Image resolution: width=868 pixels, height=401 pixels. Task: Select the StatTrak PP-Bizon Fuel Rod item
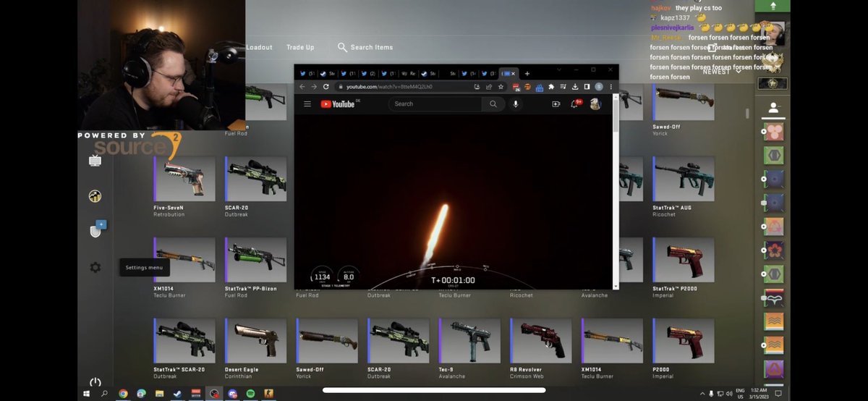point(255,268)
